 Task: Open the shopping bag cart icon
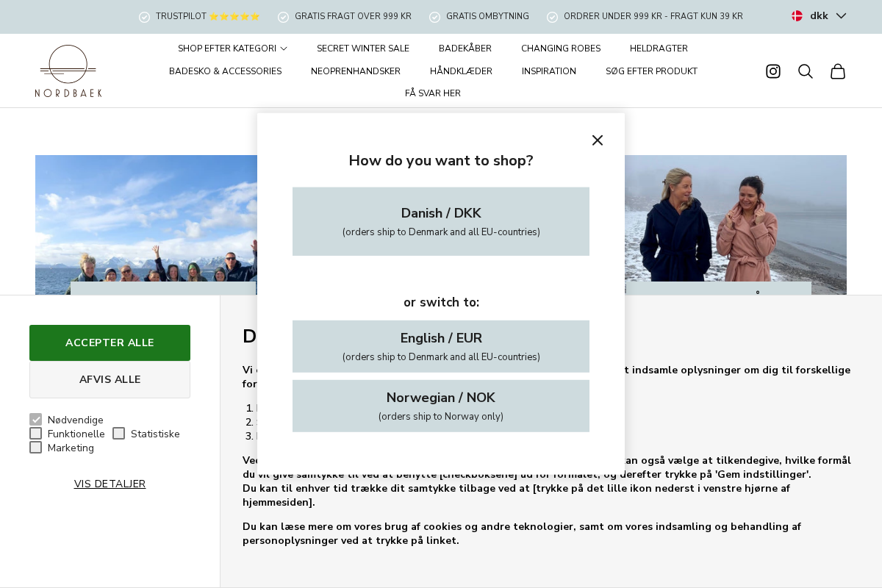pyautogui.click(x=837, y=71)
